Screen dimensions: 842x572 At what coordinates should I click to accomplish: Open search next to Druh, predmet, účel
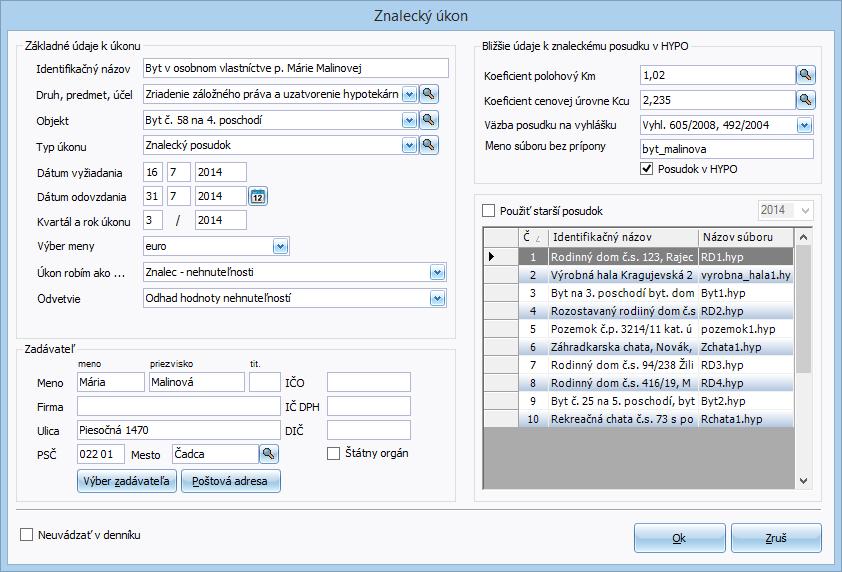pyautogui.click(x=429, y=94)
